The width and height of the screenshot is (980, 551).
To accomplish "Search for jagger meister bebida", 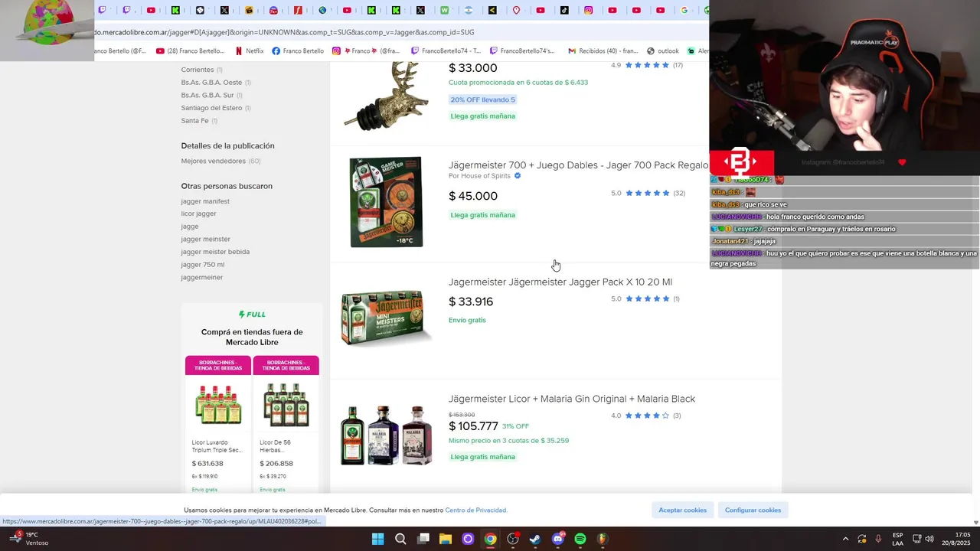I will [x=215, y=252].
